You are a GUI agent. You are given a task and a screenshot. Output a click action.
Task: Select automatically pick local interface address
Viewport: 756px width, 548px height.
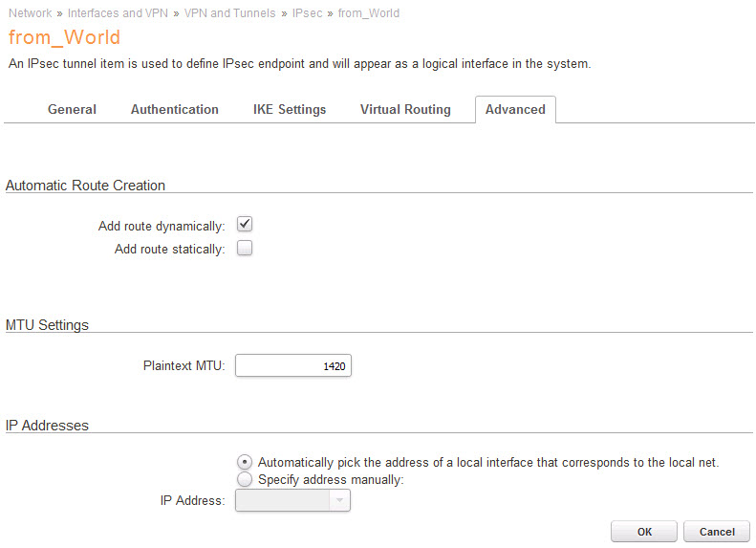(x=244, y=462)
